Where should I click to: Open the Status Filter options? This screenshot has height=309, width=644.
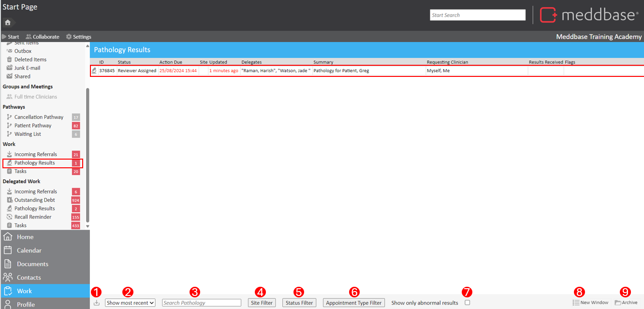[x=299, y=303]
